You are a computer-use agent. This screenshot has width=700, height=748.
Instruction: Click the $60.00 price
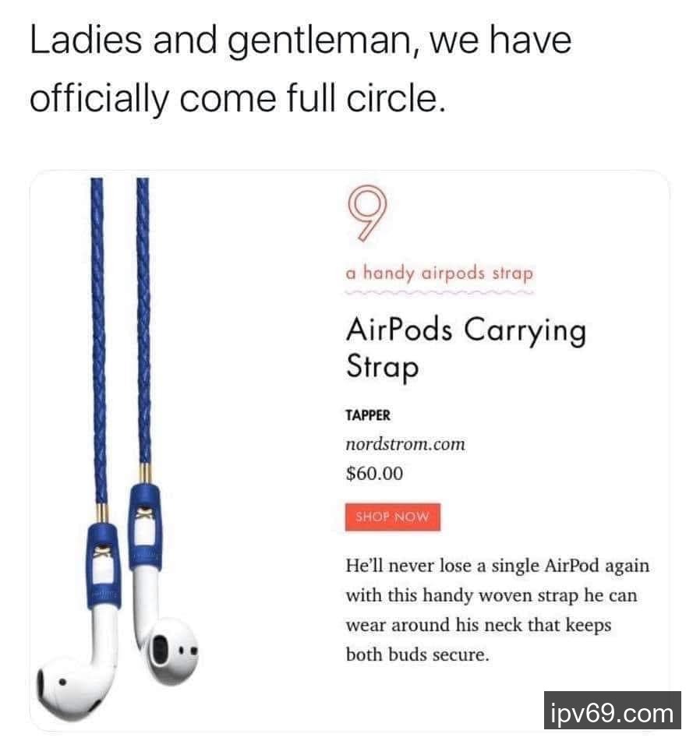pos(375,473)
